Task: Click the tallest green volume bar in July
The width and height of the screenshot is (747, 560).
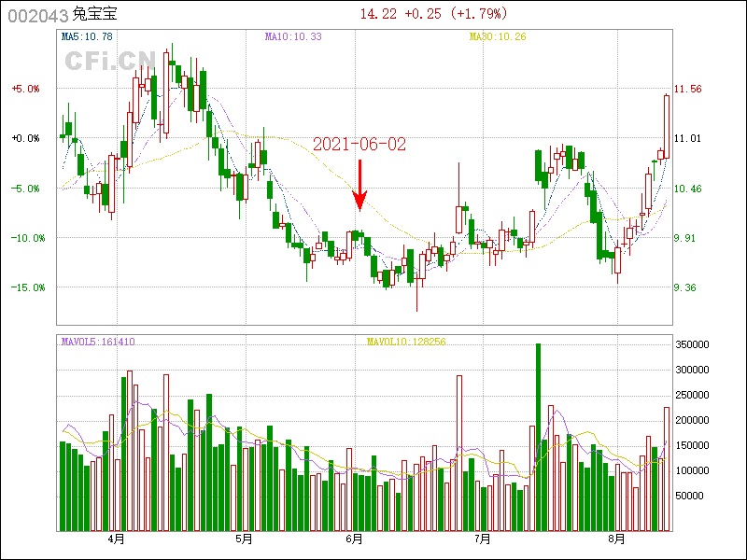Action: tap(538, 437)
